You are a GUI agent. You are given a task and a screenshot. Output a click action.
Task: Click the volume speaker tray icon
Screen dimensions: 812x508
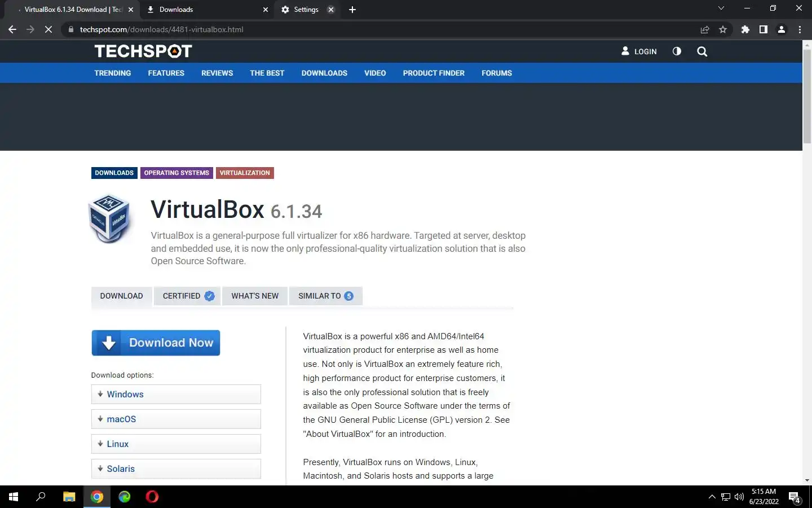pyautogui.click(x=739, y=497)
